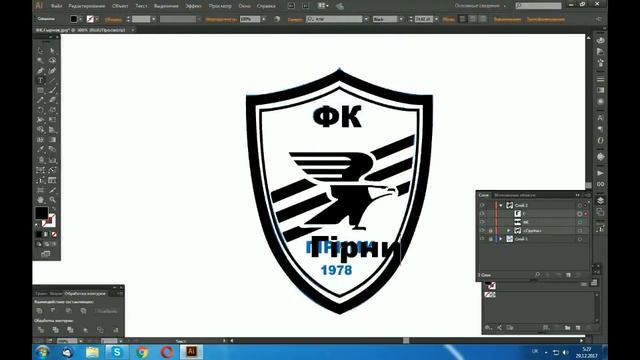The width and height of the screenshot is (640, 360).
Task: Choose the Magic Wand tool
Action: (40, 60)
